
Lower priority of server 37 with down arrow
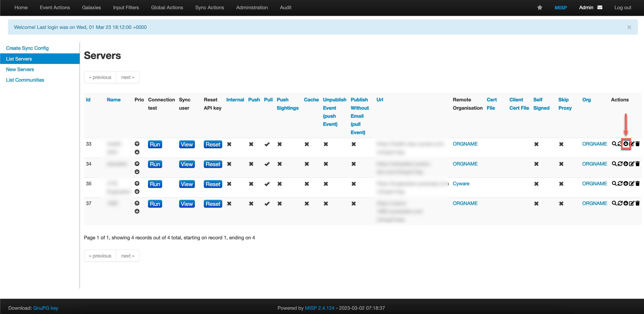(137, 211)
